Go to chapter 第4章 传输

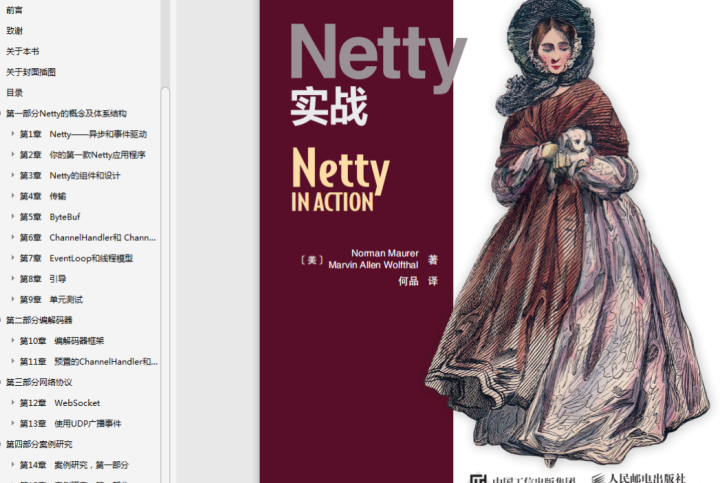tap(43, 196)
